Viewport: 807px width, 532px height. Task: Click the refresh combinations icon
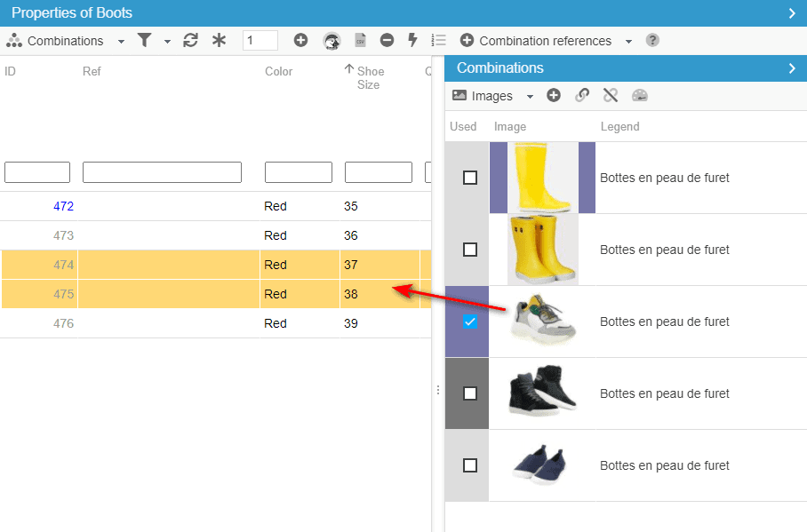pos(190,41)
